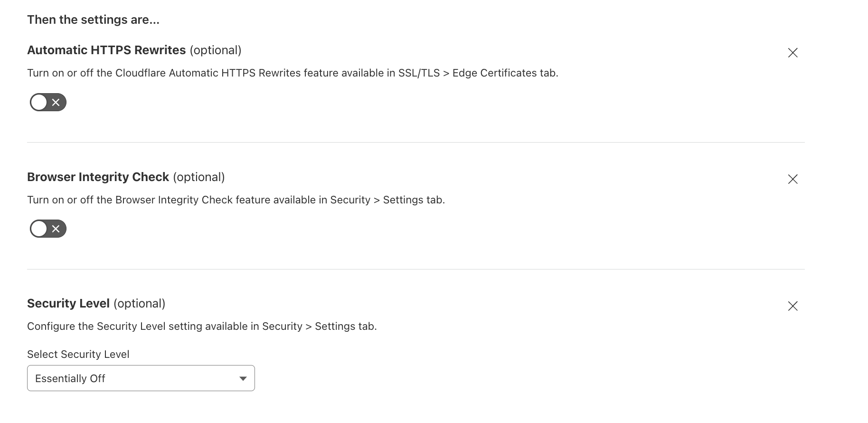This screenshot has height=423, width=868.
Task: Click the Security Level description text
Action: (202, 327)
